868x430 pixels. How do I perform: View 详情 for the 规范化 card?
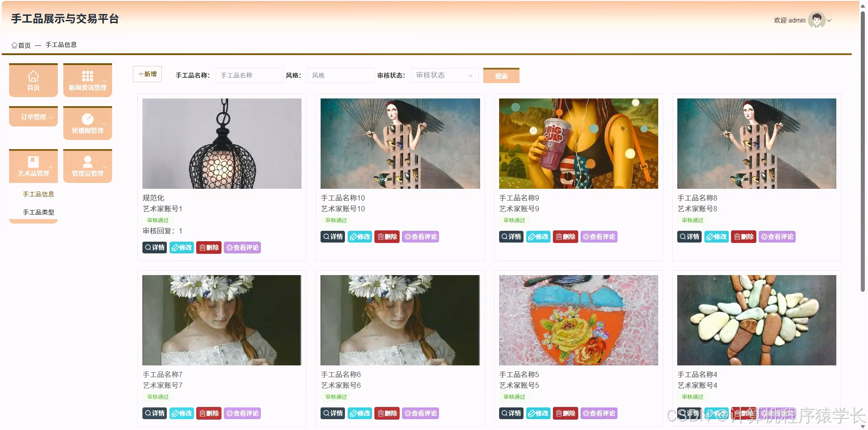coord(155,248)
